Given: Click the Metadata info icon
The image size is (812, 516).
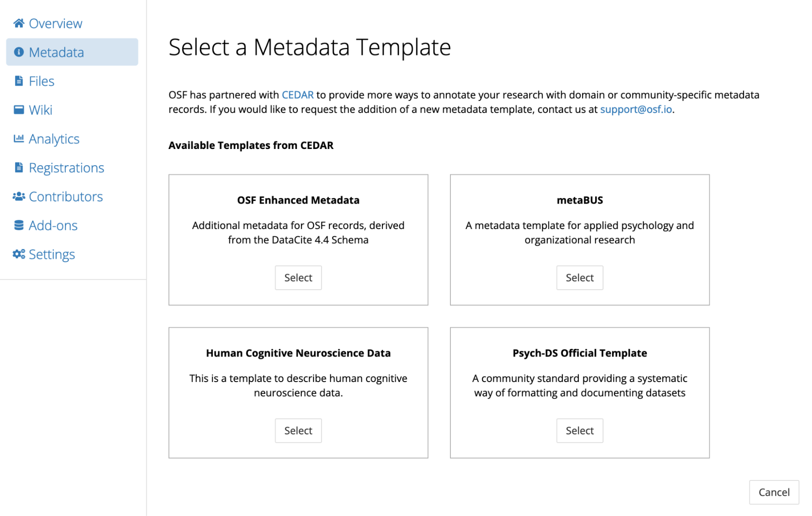Looking at the screenshot, I should pos(19,52).
